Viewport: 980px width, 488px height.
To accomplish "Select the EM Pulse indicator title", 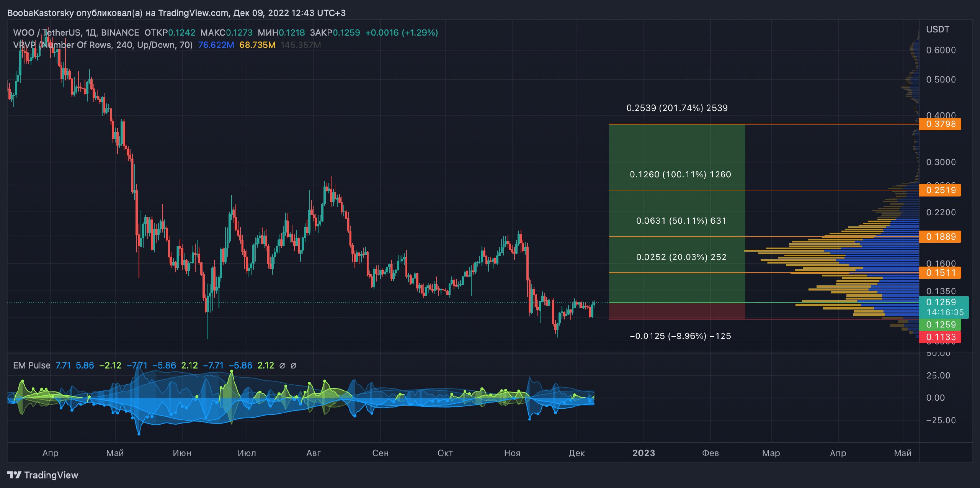I will point(31,365).
